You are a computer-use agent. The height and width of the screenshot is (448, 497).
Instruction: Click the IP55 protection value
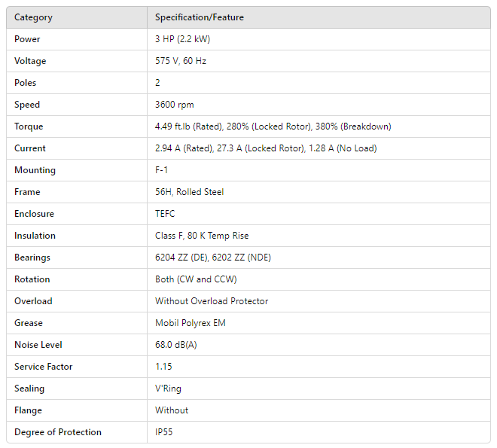[165, 432]
